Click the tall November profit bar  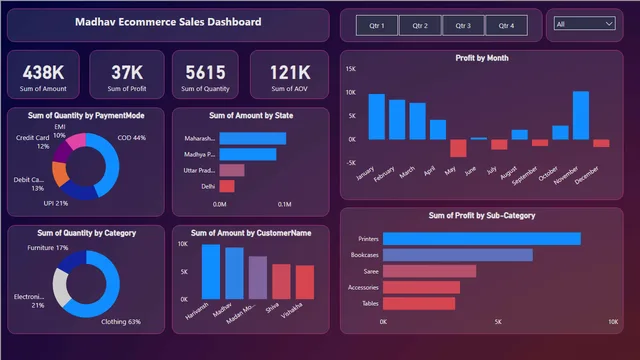point(581,116)
